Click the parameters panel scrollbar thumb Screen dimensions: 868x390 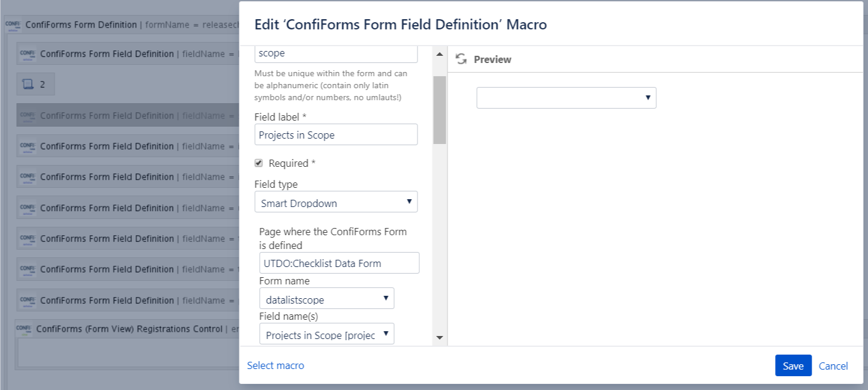tap(440, 109)
